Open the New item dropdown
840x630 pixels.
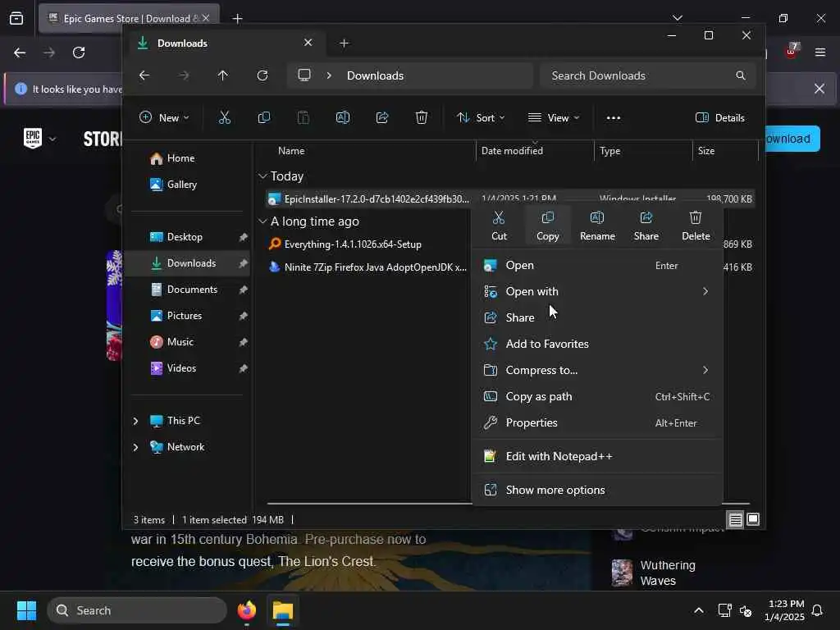point(164,118)
